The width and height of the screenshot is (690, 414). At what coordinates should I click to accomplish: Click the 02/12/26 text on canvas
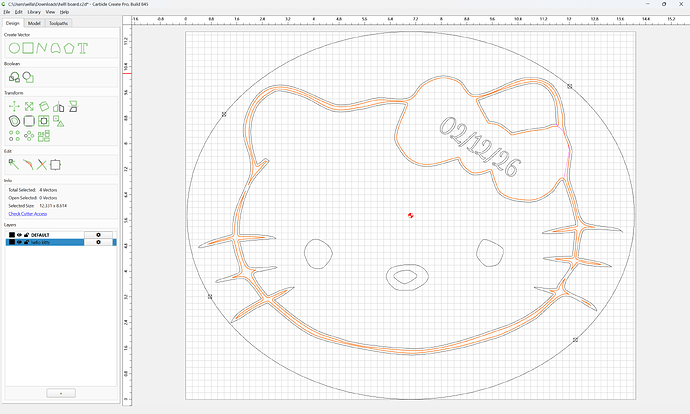pyautogui.click(x=480, y=147)
